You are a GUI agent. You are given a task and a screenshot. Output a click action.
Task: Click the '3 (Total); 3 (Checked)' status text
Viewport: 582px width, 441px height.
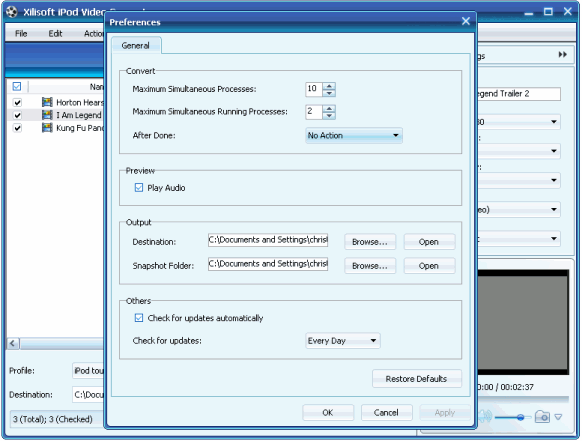(53, 419)
